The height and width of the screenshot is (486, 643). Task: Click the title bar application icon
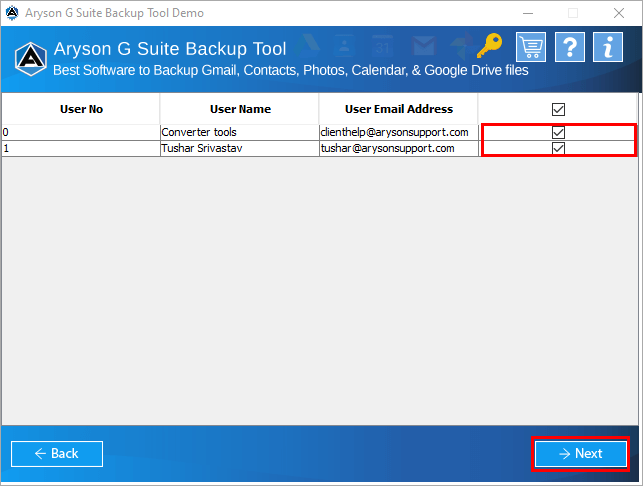pos(12,13)
